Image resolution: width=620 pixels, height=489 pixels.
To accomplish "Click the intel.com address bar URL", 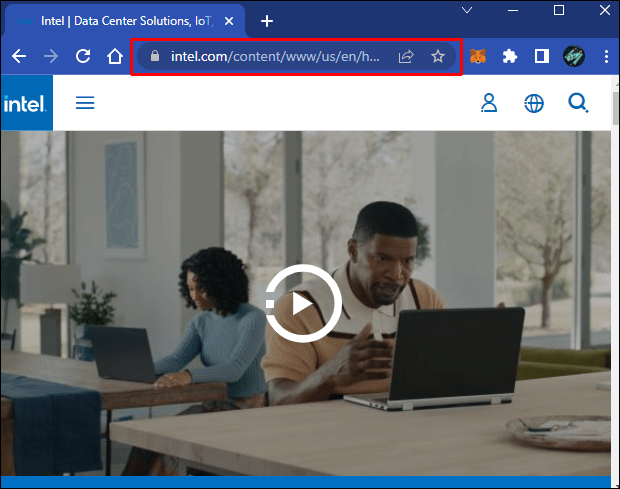I will tap(275, 57).
